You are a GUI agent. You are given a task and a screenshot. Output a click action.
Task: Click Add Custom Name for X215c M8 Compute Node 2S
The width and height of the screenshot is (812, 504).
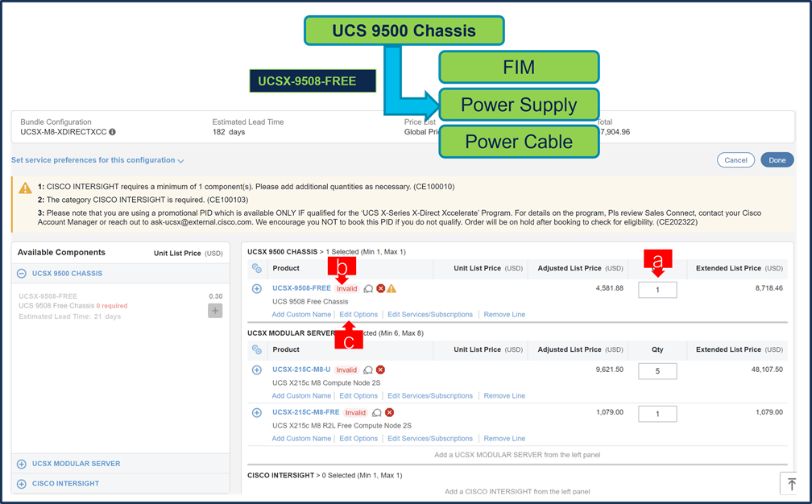tap(301, 396)
